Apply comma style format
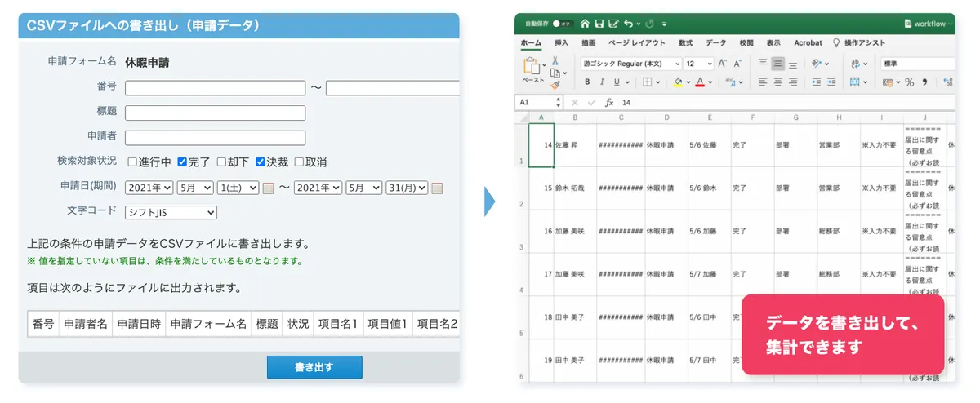The image size is (980, 403). tap(924, 82)
